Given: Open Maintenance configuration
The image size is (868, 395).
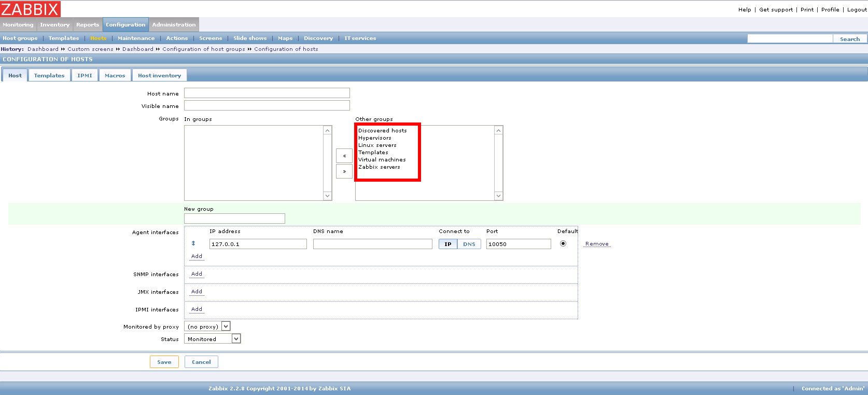Looking at the screenshot, I should [x=136, y=38].
